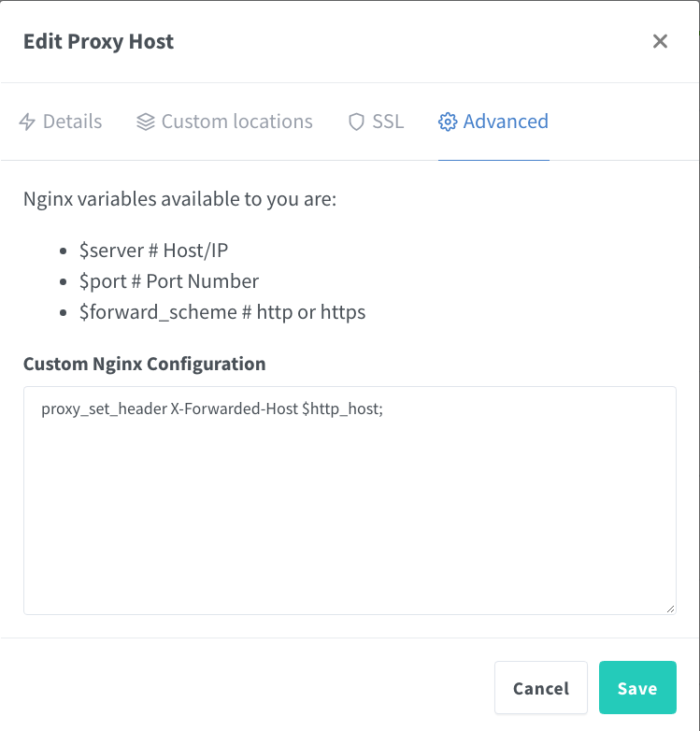The image size is (700, 731).
Task: Click the shield icon next to SSL
Action: click(x=356, y=122)
